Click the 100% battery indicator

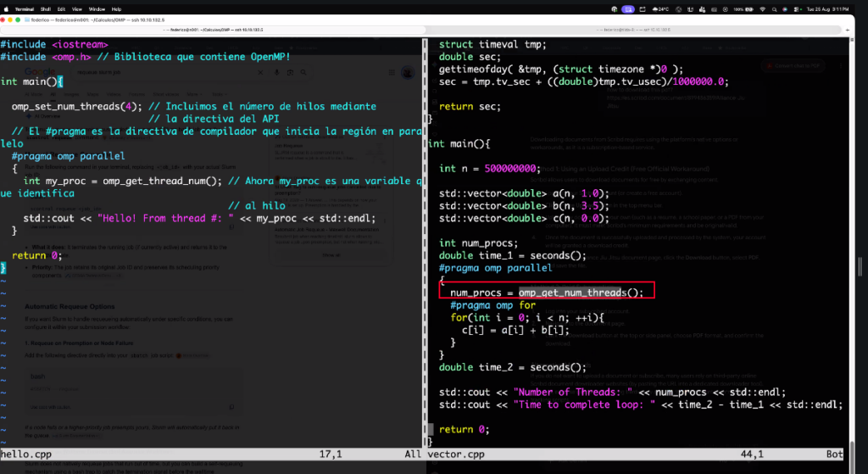pyautogui.click(x=743, y=8)
